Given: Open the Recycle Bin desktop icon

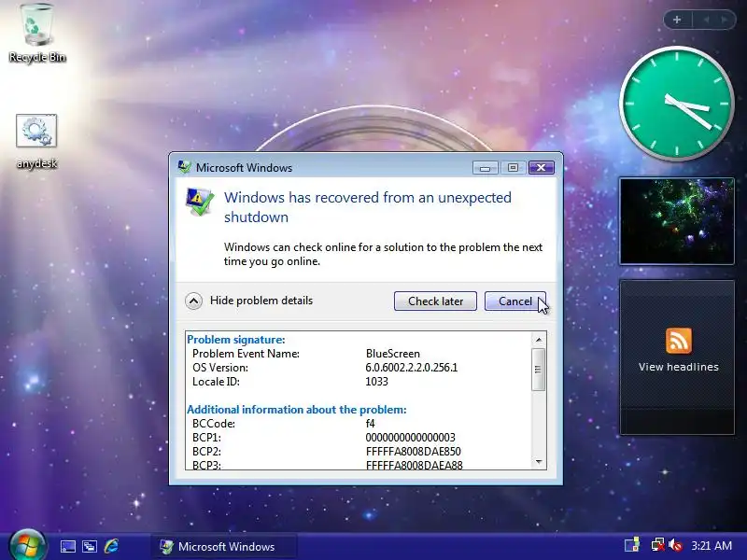Looking at the screenshot, I should tap(36, 34).
